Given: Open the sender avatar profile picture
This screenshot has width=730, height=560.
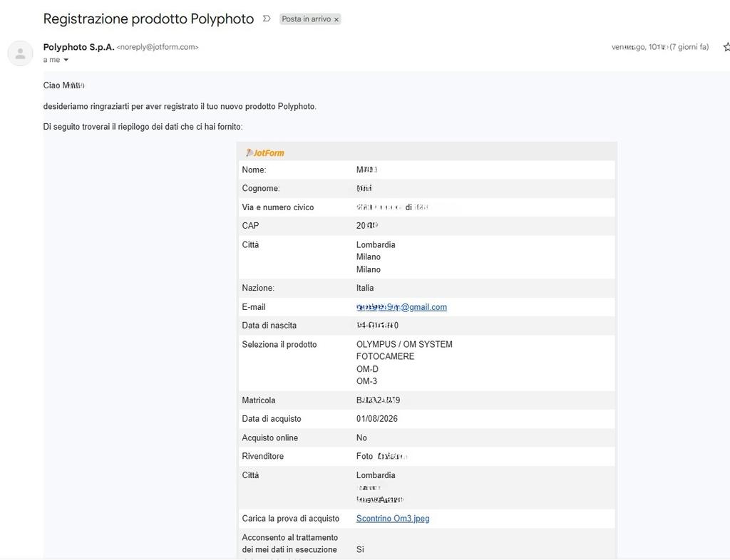Looking at the screenshot, I should coord(20,53).
